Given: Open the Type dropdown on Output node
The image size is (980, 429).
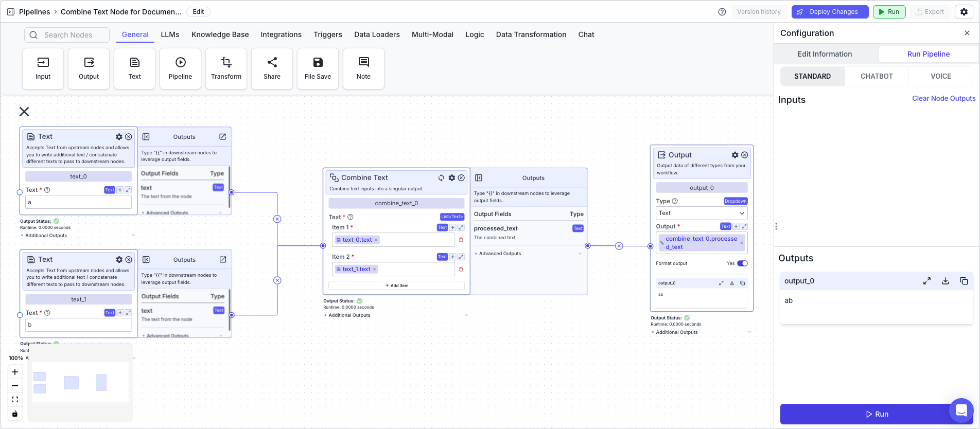Looking at the screenshot, I should (x=702, y=213).
